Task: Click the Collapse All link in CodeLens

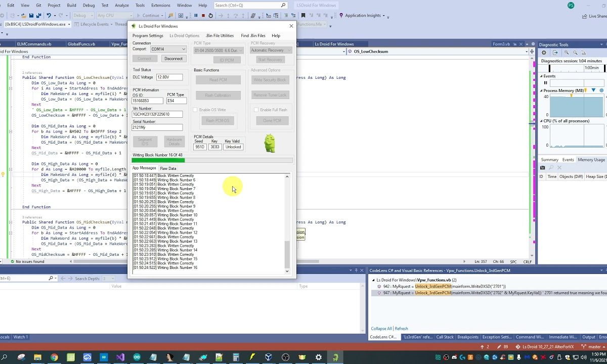Action: click(381, 329)
